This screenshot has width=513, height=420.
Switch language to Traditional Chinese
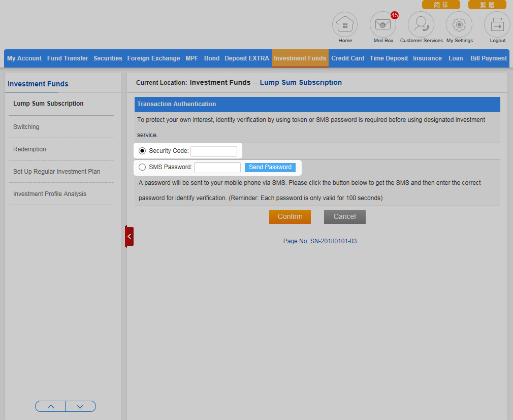487,5
